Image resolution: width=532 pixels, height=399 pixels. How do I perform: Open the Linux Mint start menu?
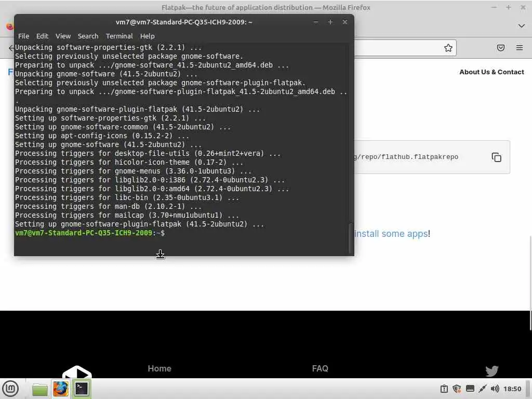[x=10, y=389]
